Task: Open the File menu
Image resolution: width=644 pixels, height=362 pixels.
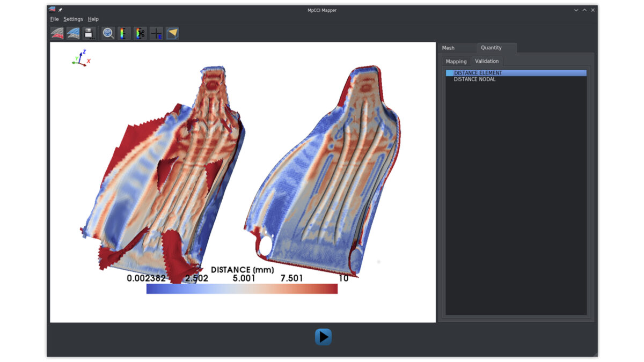Action: click(x=54, y=19)
